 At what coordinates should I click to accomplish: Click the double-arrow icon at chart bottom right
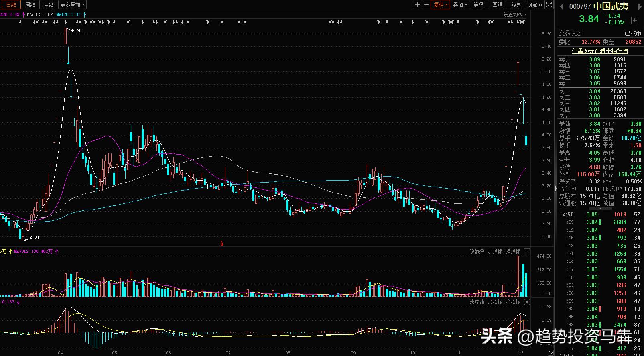click(x=551, y=353)
